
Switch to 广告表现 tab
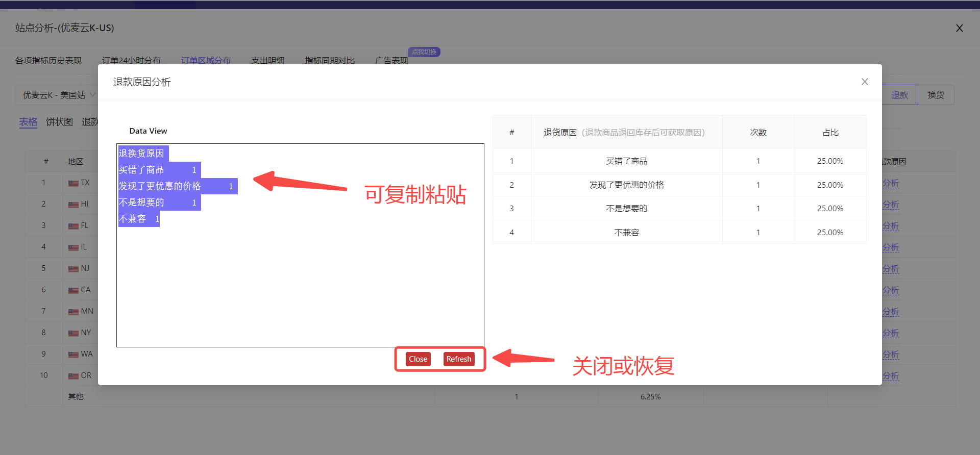click(391, 60)
